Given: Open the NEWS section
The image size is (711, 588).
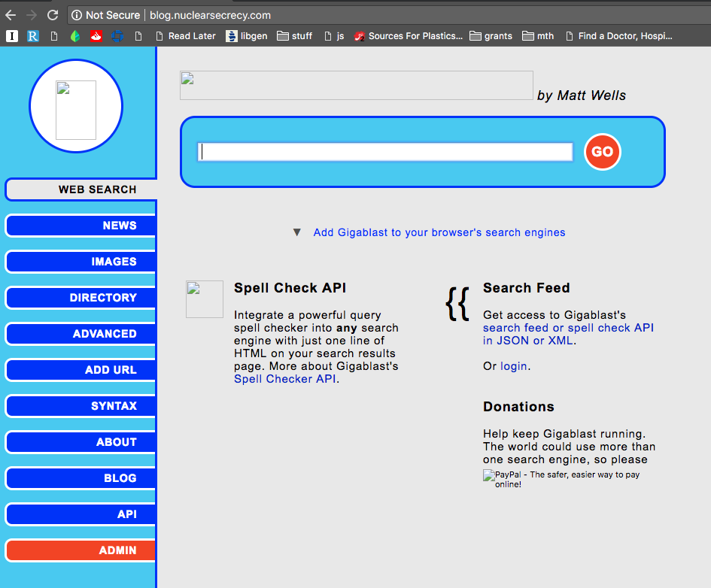Looking at the screenshot, I should [x=81, y=226].
